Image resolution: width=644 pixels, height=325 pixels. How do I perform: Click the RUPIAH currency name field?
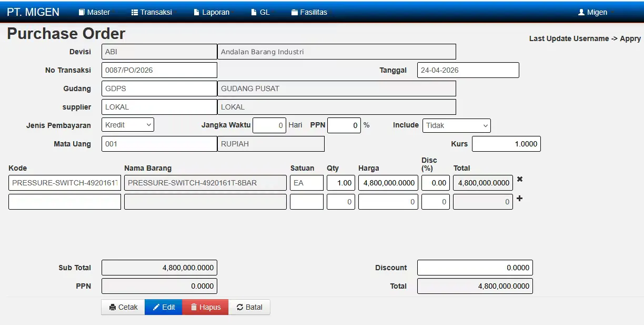(x=271, y=144)
